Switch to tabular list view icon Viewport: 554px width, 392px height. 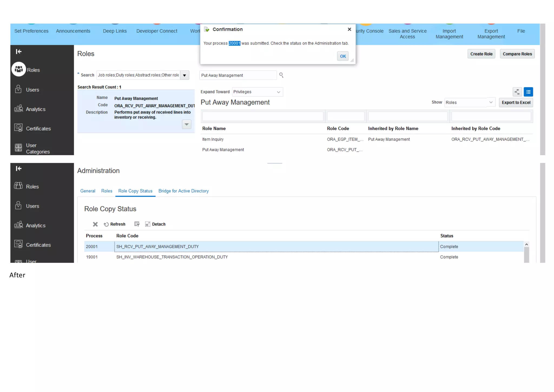[528, 92]
